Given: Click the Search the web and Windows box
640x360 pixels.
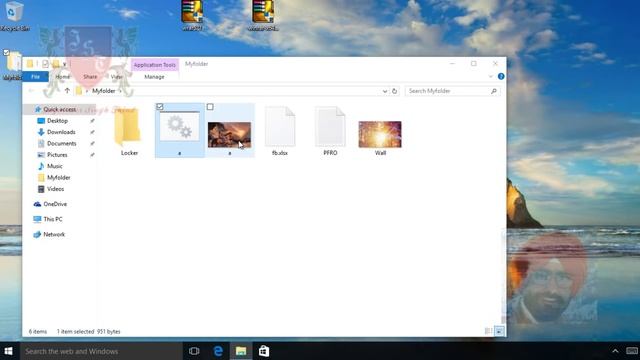Looking at the screenshot, I should point(101,351).
